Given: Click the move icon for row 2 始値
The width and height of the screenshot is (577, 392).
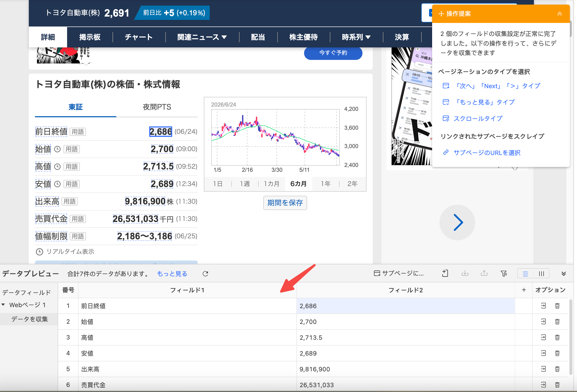Looking at the screenshot, I should point(544,322).
